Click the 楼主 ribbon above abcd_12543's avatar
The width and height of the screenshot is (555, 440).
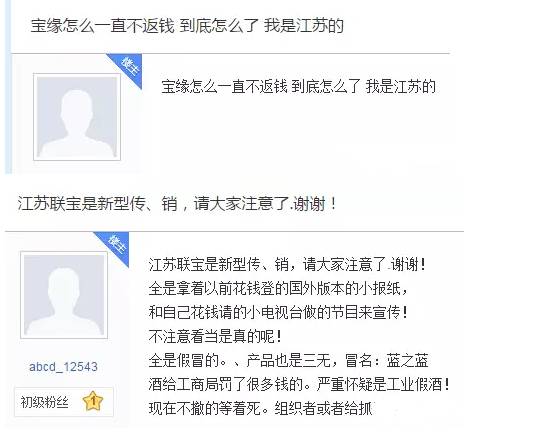(x=116, y=245)
